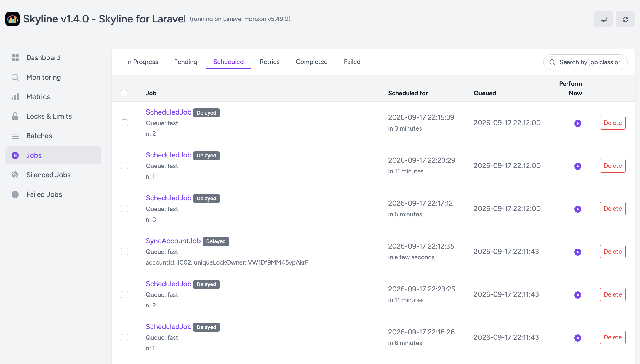Click the Batches lines icon
640x364 pixels.
15,136
